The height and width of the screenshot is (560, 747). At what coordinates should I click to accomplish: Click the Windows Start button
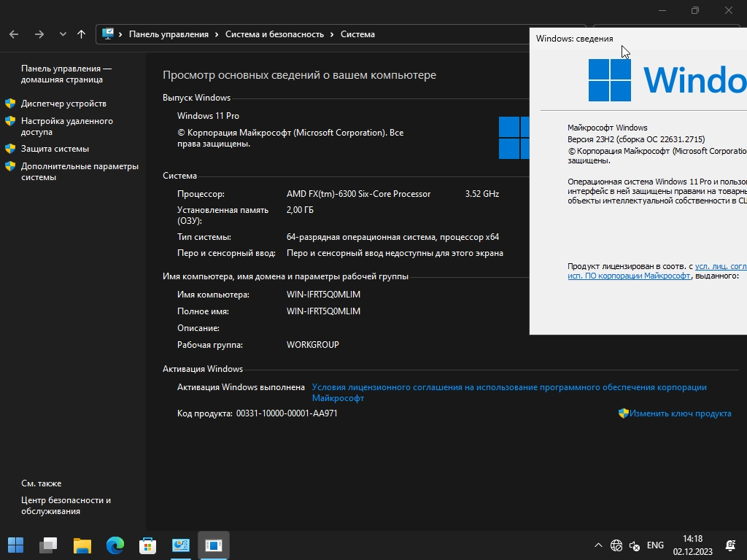(x=15, y=545)
